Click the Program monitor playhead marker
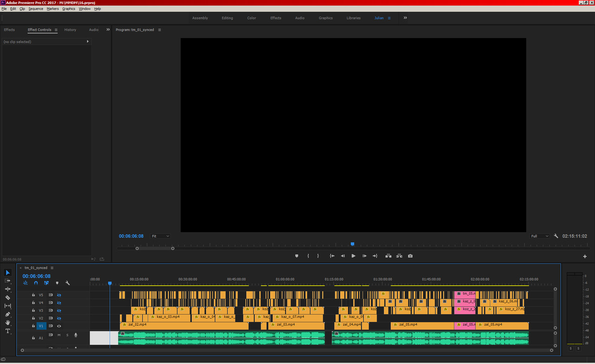The image size is (595, 364). click(x=352, y=244)
